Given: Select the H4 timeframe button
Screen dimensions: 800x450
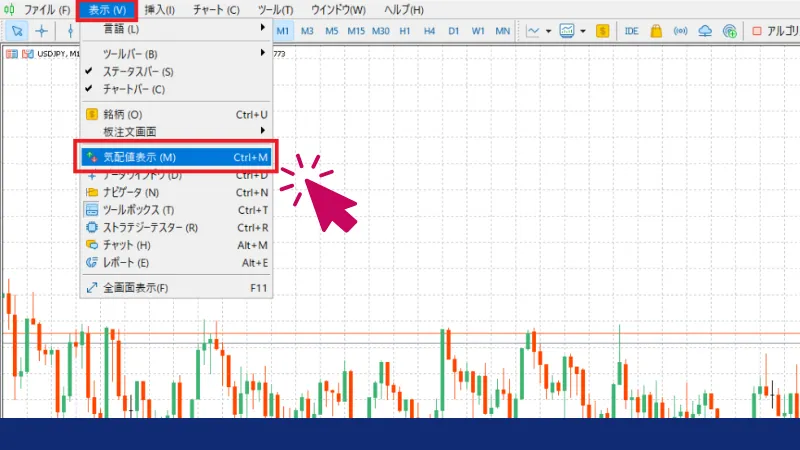Looking at the screenshot, I should pos(429,31).
